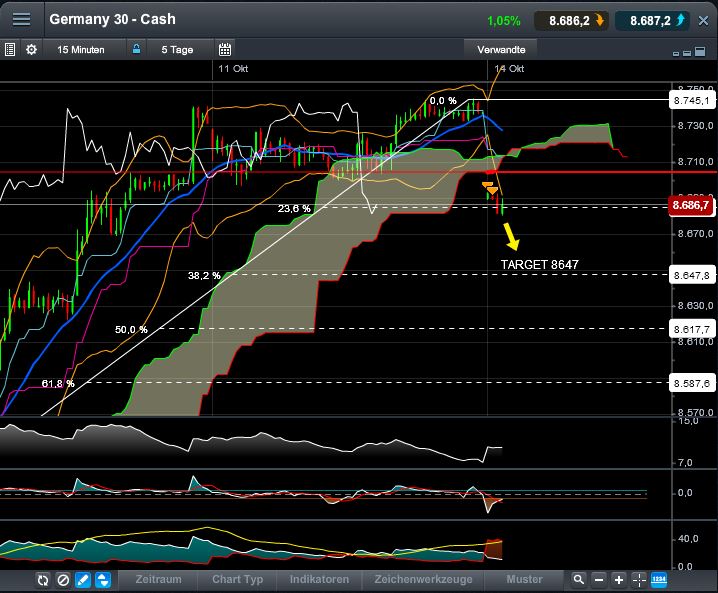718x593 pixels.
Task: Click the 23,6 % Fibonacci level label
Action: [294, 209]
